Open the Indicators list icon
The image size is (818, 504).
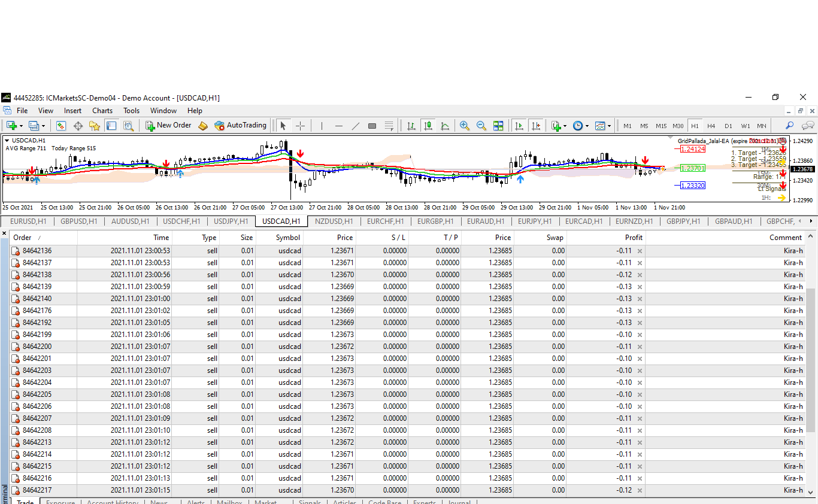556,126
